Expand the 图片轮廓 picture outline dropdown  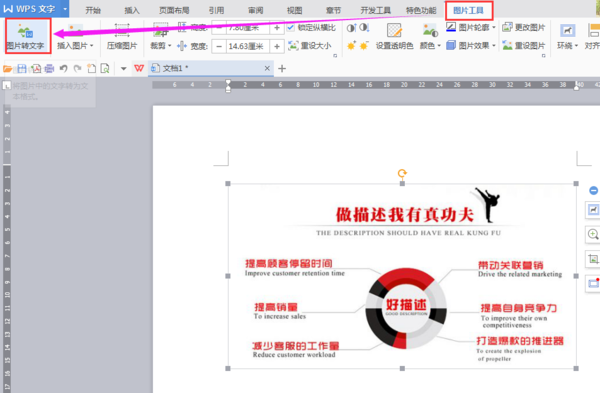(x=494, y=28)
